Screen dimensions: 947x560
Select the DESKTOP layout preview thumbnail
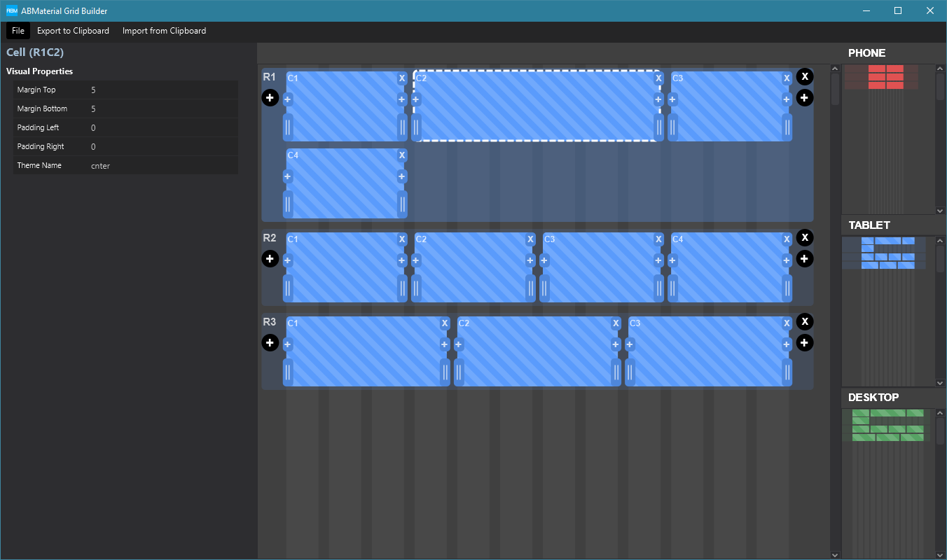tap(887, 426)
